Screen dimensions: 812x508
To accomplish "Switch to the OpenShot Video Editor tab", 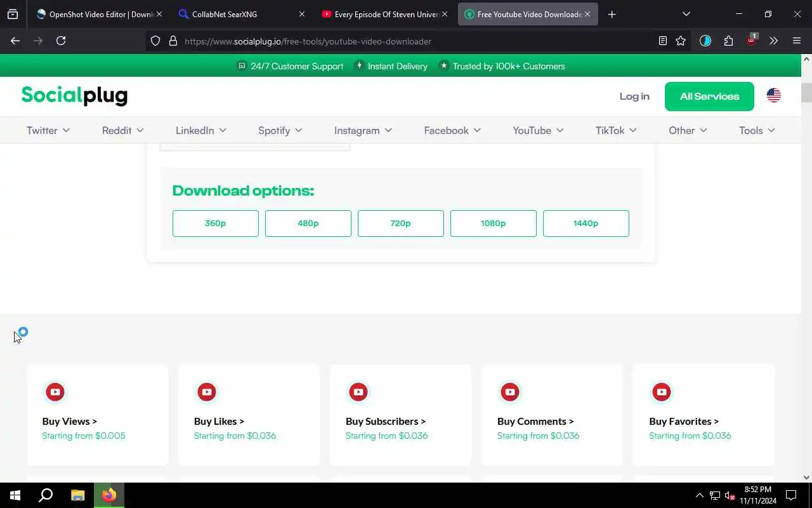I will [x=98, y=14].
